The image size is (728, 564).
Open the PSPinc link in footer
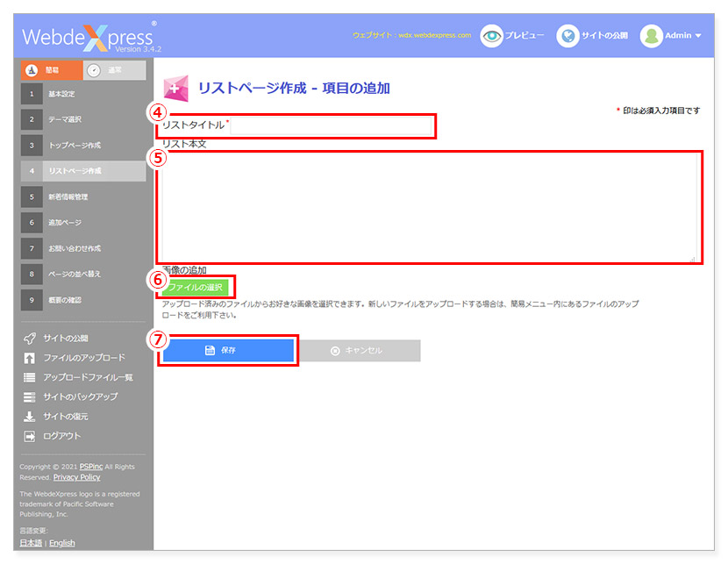91,467
